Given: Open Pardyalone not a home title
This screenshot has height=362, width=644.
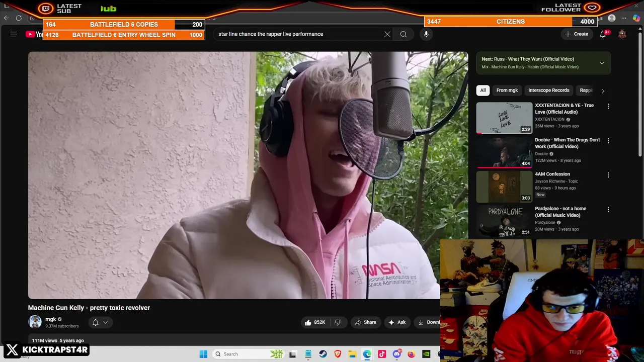Looking at the screenshot, I should point(560,212).
